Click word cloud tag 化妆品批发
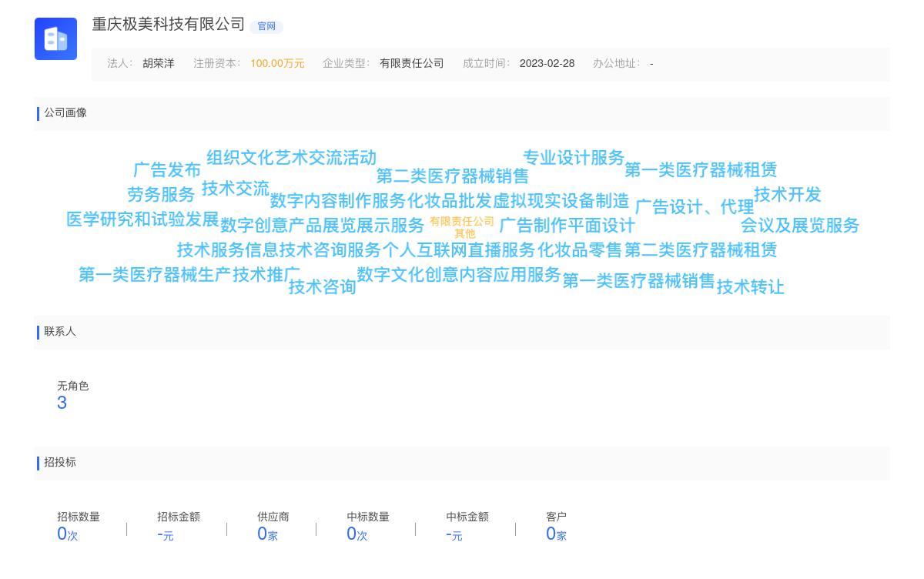This screenshot has width=924, height=579. coord(450,201)
